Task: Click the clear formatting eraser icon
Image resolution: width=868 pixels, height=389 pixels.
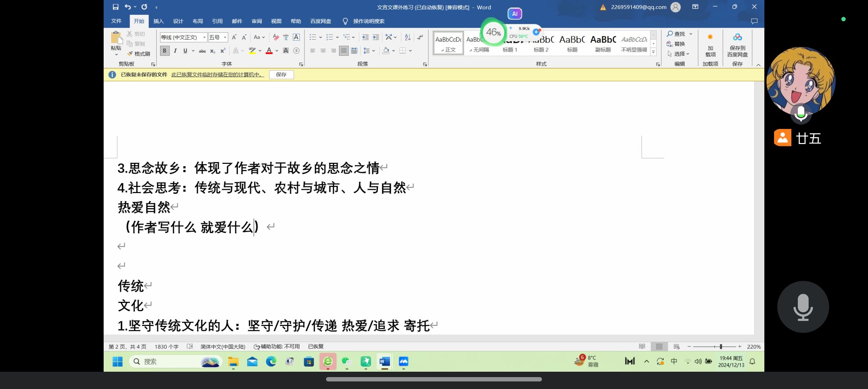Action: [x=276, y=37]
